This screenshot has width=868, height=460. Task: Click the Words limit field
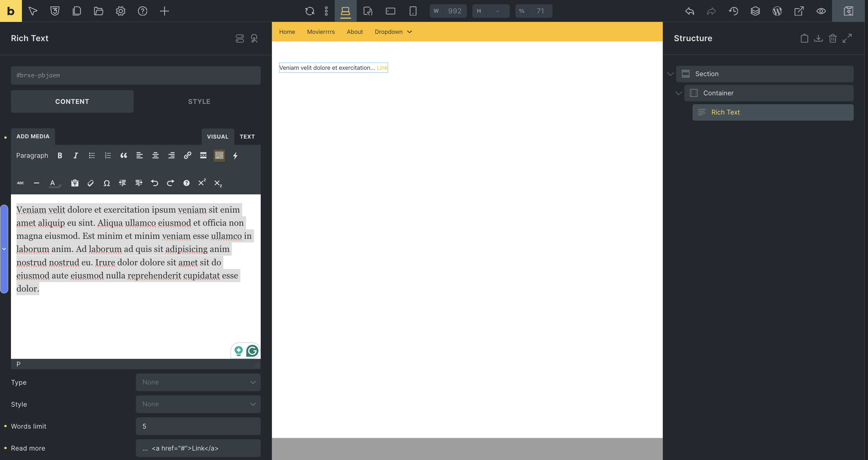point(198,426)
